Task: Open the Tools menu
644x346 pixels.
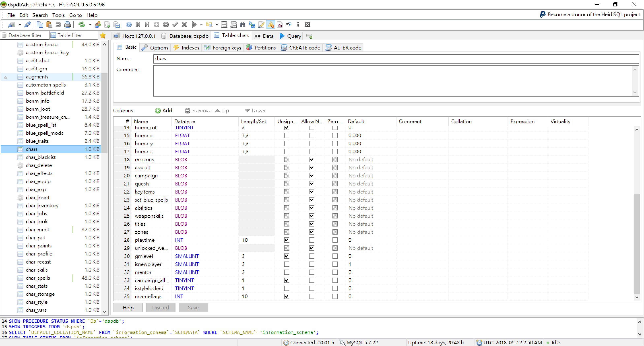Action: pyautogui.click(x=59, y=15)
